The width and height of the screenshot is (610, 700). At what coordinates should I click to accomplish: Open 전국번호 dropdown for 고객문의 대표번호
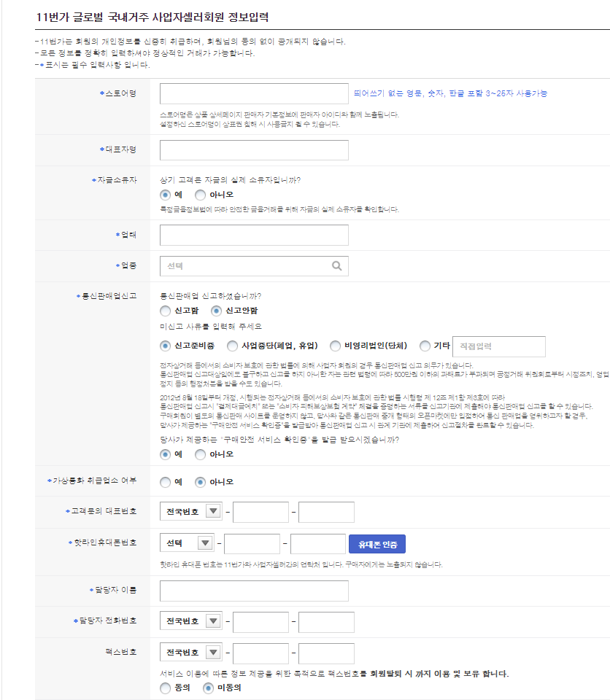tap(191, 512)
